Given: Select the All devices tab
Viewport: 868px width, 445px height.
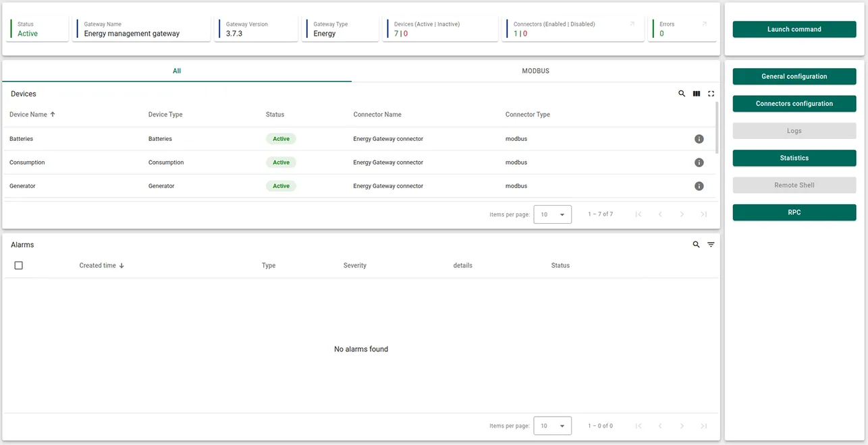Looking at the screenshot, I should (x=177, y=71).
